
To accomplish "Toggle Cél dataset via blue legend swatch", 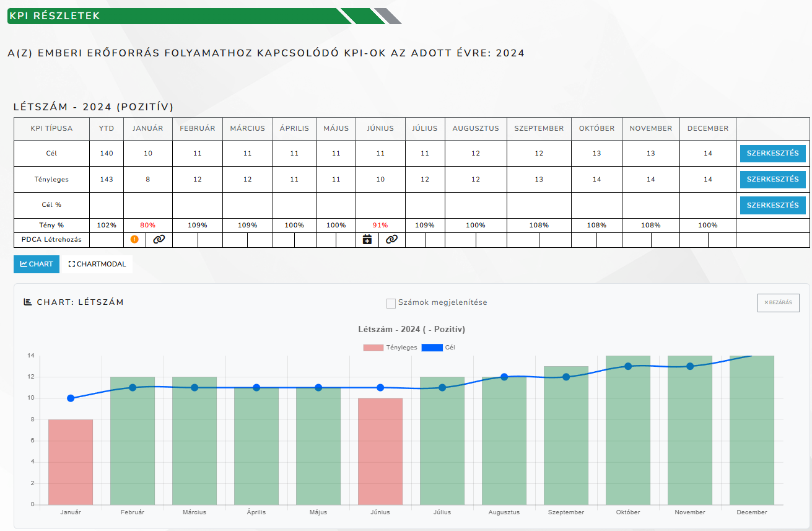I will (432, 348).
